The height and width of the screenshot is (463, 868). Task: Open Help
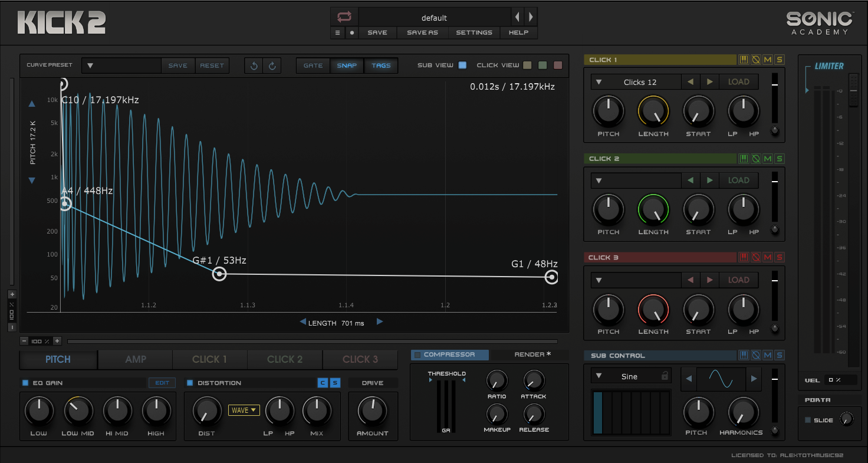[x=519, y=32]
